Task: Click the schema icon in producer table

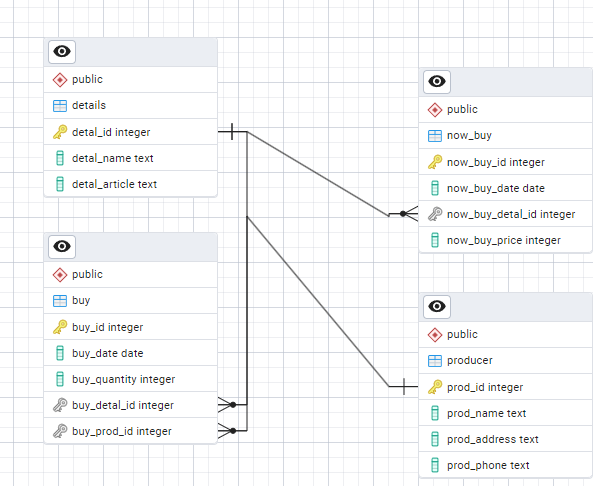Action: pyautogui.click(x=435, y=335)
